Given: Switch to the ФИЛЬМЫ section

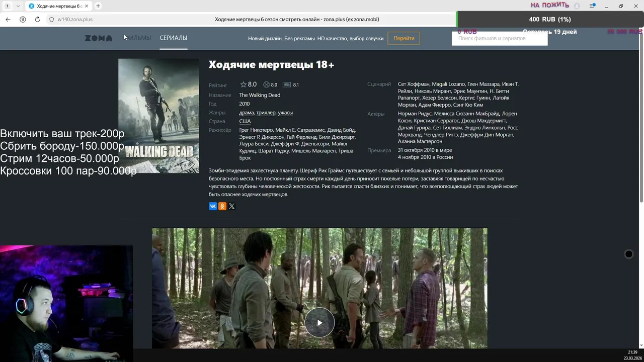Looking at the screenshot, I should (x=137, y=38).
